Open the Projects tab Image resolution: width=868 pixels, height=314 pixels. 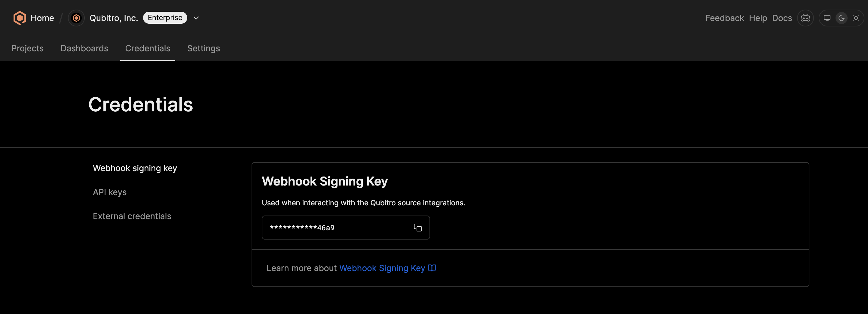pos(28,48)
